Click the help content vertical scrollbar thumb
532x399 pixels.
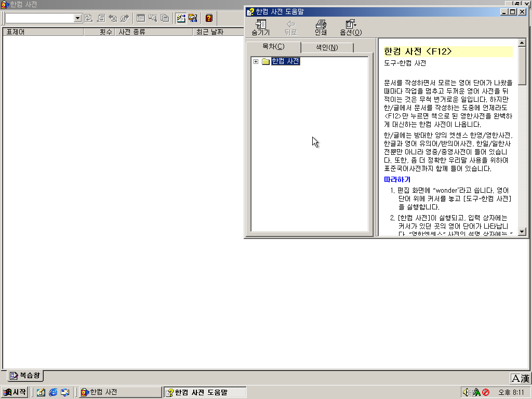(x=522, y=65)
